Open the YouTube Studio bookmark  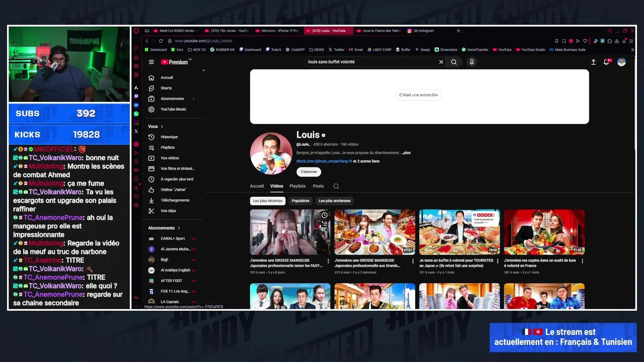pos(530,50)
